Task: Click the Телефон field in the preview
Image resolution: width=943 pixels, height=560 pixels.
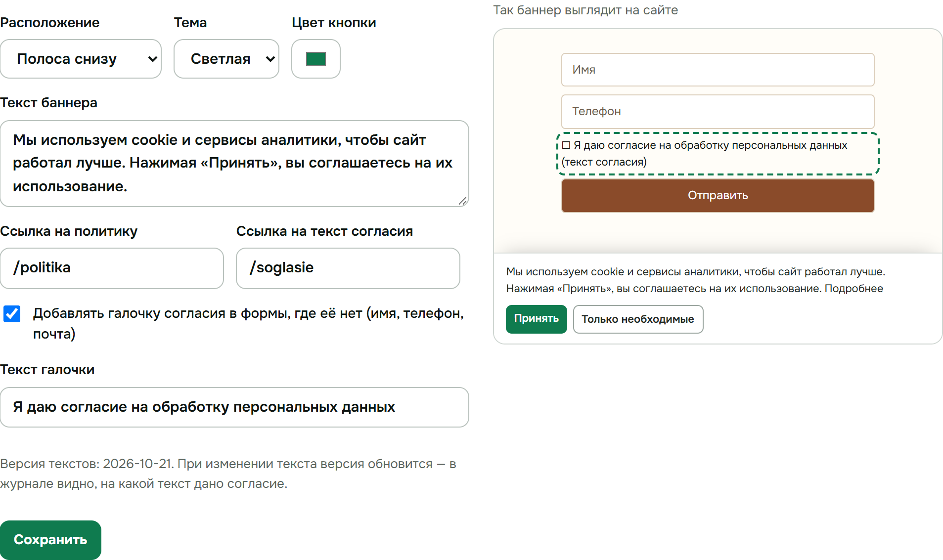Action: pos(718,111)
